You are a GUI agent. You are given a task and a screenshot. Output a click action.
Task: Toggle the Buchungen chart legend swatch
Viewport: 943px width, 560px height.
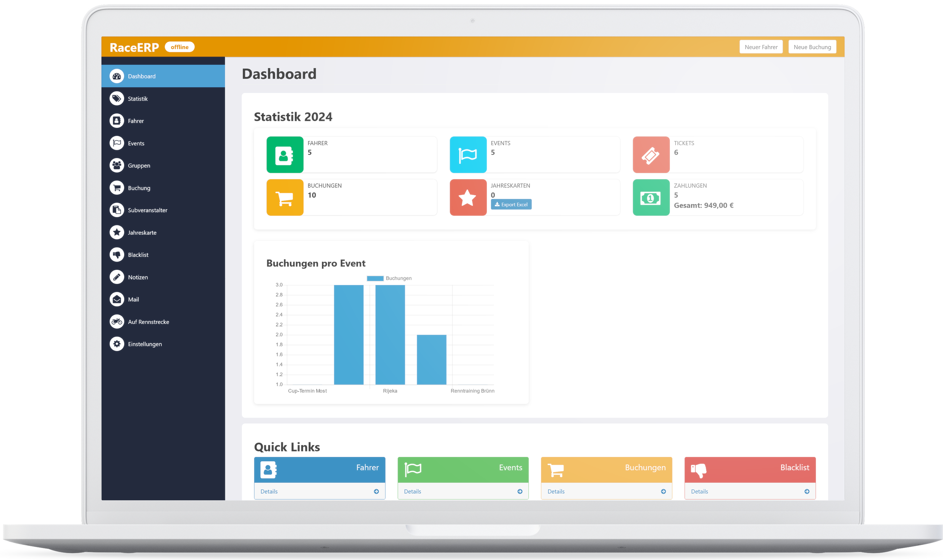pos(375,278)
